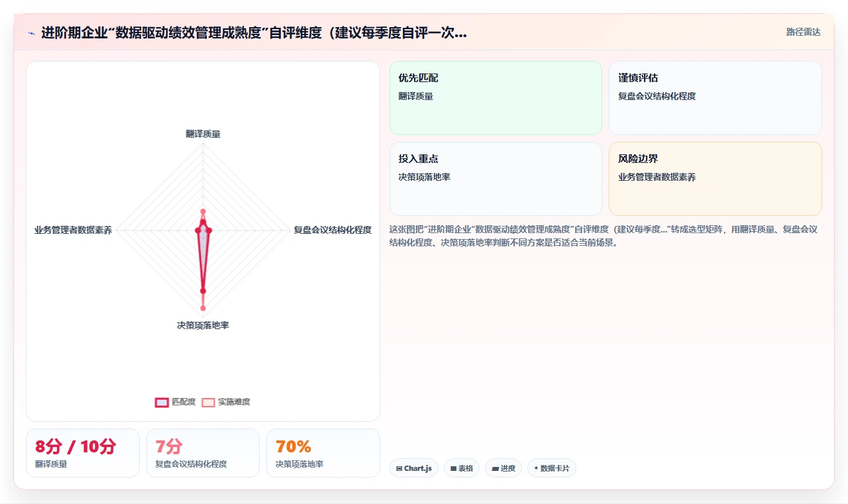Click the 70% stat value
The height and width of the screenshot is (504, 848).
293,446
